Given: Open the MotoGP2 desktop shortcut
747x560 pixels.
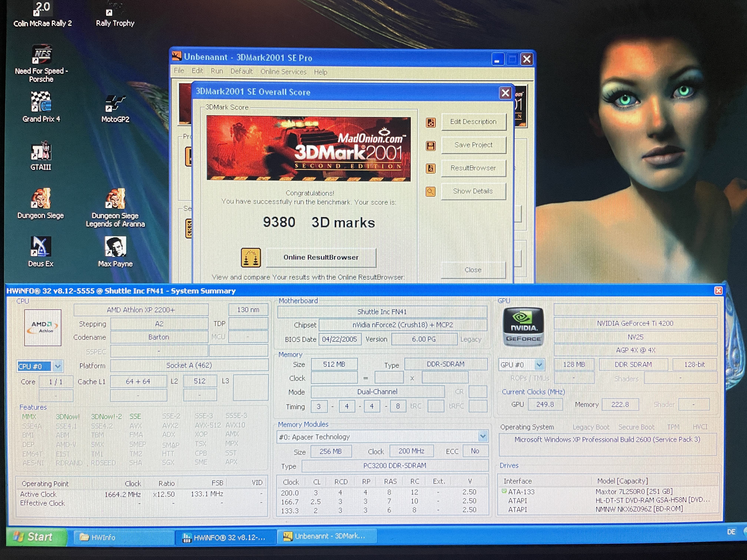Looking at the screenshot, I should tap(115, 104).
